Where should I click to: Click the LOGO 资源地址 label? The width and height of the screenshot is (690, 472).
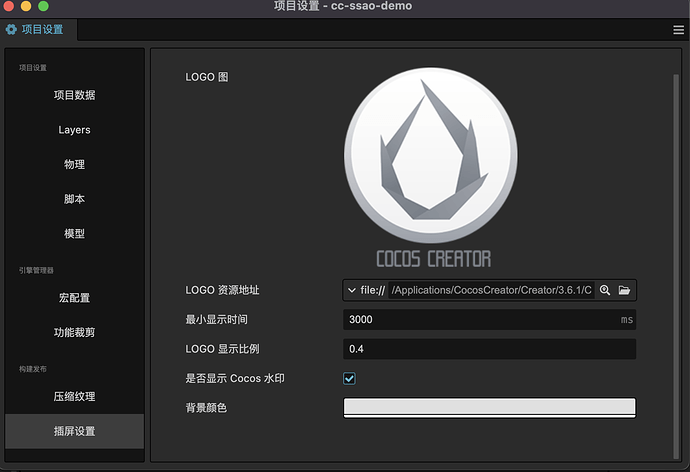point(222,290)
